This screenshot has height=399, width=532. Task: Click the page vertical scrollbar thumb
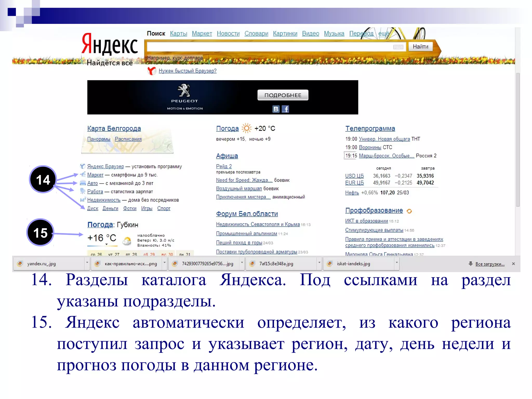517,140
